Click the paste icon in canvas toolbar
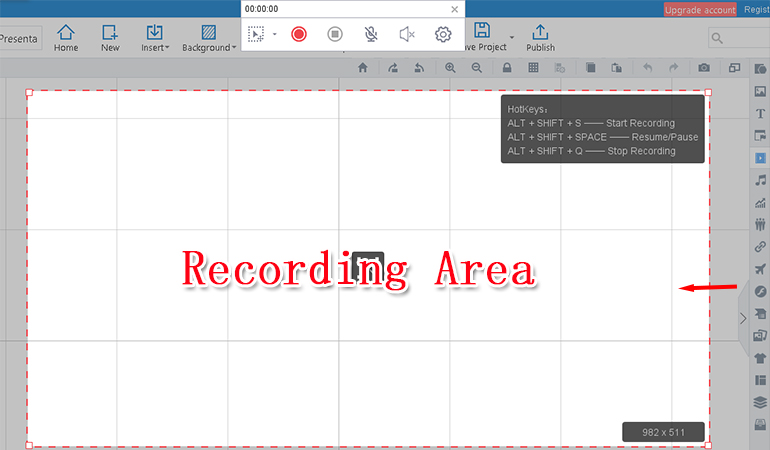The image size is (770, 450). click(x=617, y=68)
